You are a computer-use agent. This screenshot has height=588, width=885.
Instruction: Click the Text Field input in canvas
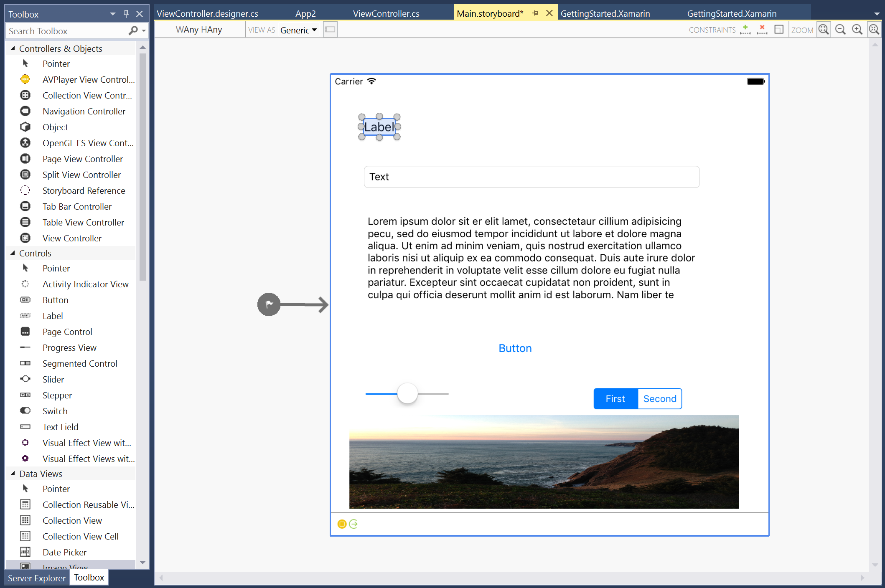tap(532, 177)
